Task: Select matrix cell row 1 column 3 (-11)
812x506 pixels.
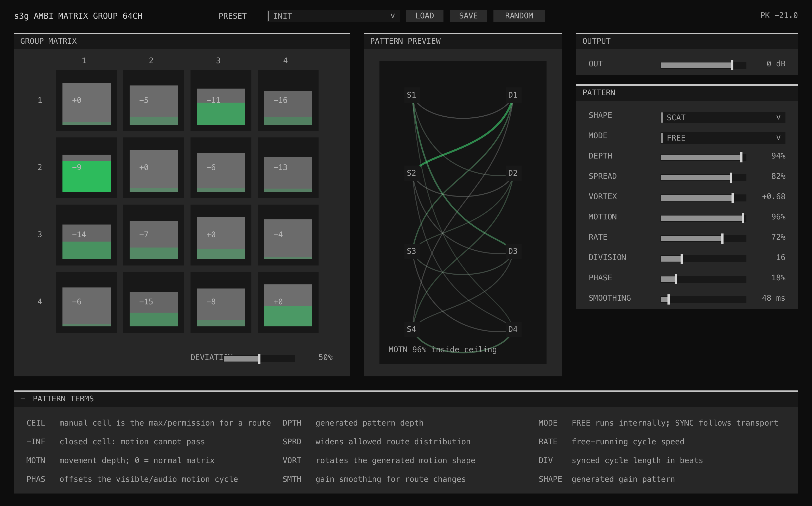Action: pyautogui.click(x=221, y=100)
